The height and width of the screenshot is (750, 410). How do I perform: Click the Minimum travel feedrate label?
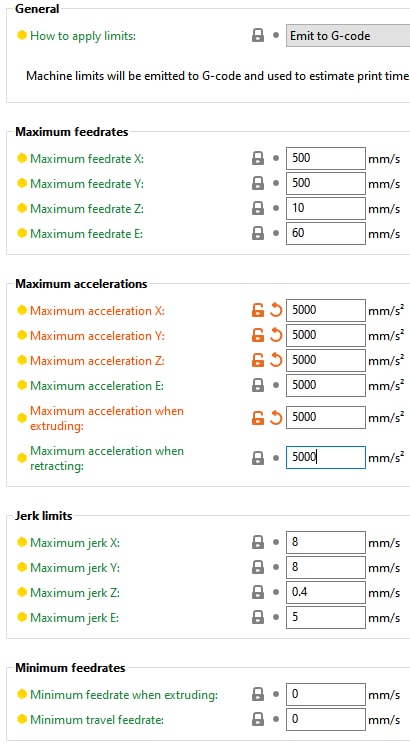click(97, 719)
